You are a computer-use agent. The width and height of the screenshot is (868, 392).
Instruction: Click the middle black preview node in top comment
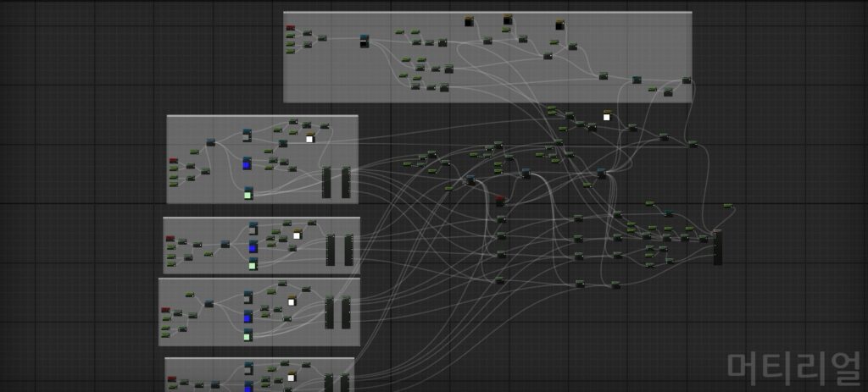(x=508, y=20)
